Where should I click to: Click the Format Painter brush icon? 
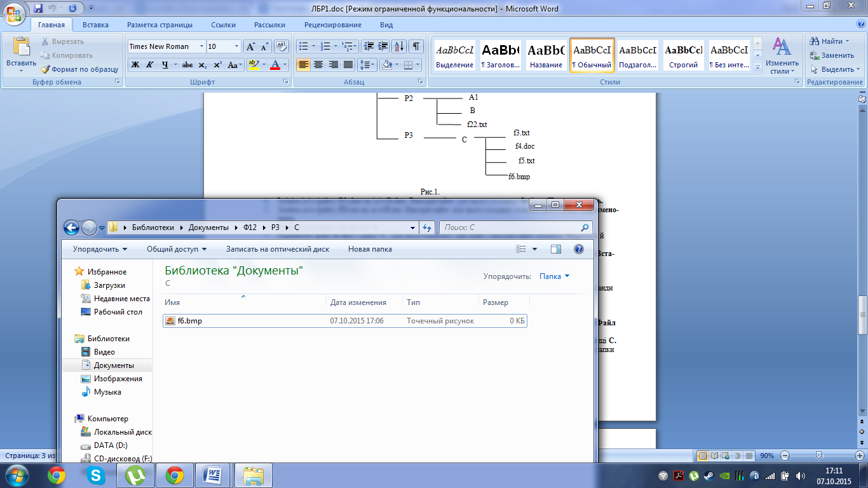pos(46,69)
